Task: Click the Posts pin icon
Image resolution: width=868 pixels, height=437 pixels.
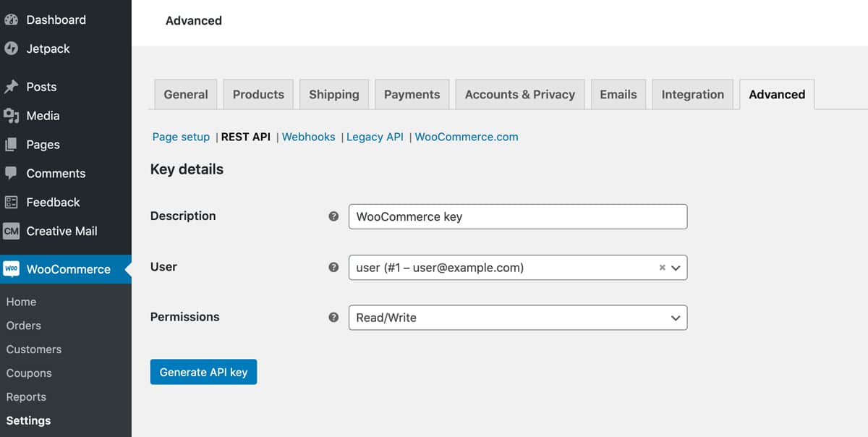Action: coord(11,87)
